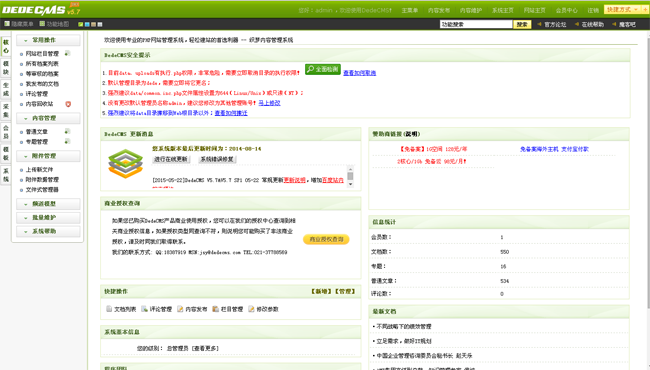Image resolution: width=650 pixels, height=370 pixels.
Task: Switch to the 模板 vertical tab
Action: (6, 154)
